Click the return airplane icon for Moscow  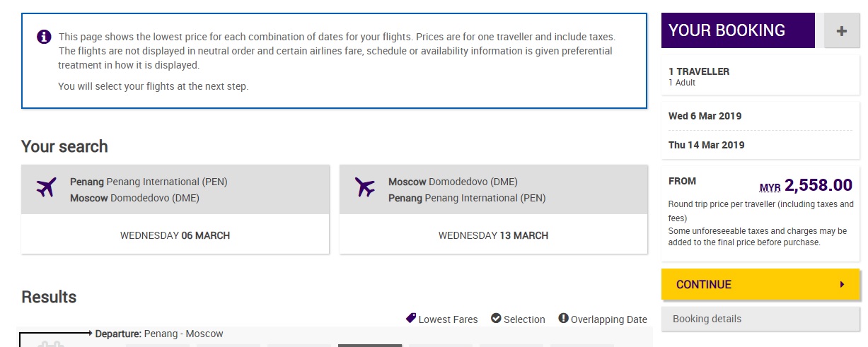point(365,188)
